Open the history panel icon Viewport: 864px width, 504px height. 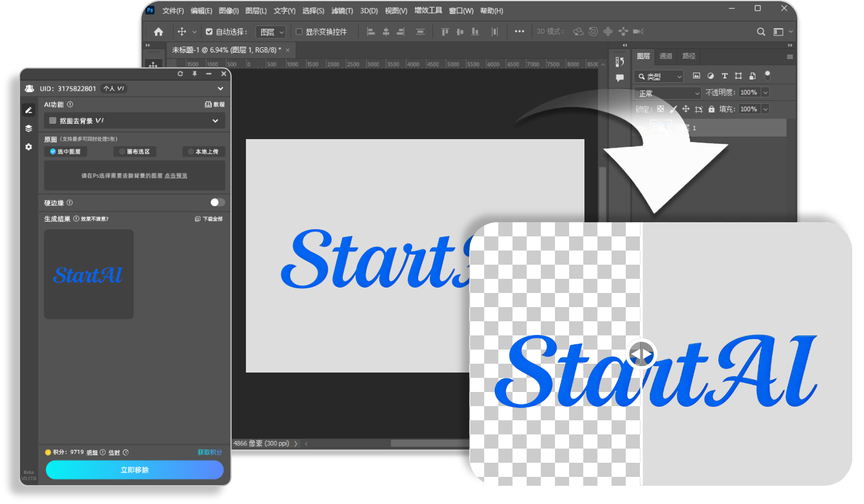pyautogui.click(x=619, y=61)
